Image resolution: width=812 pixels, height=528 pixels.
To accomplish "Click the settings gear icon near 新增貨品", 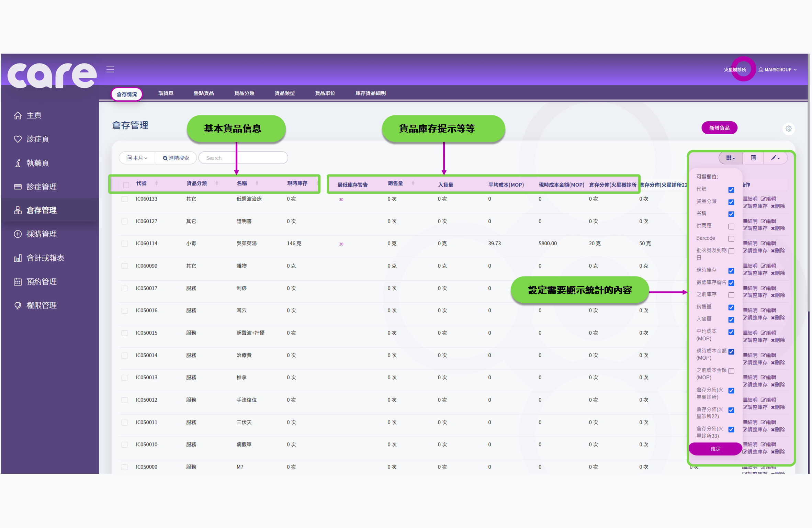I will 789,128.
